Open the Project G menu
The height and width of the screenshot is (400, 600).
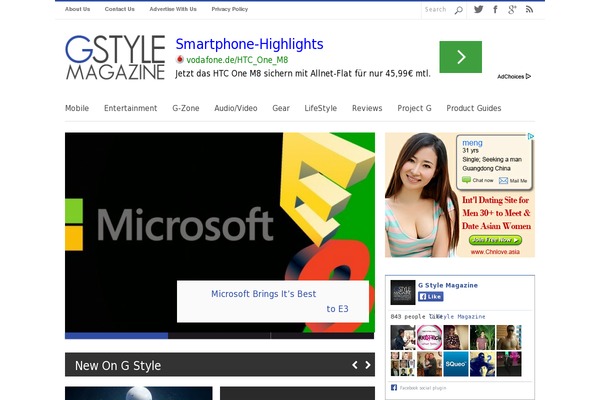pyautogui.click(x=414, y=108)
